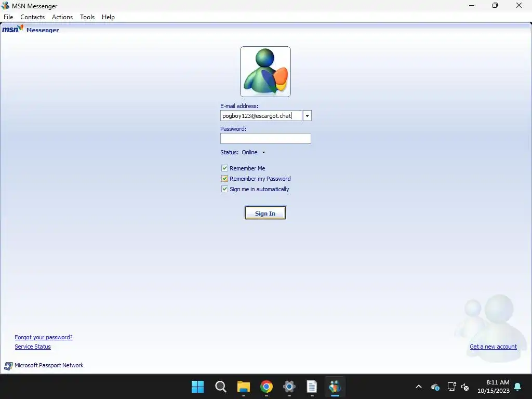
Task: Click the MSN Messenger buddy display picture
Action: 265,72
